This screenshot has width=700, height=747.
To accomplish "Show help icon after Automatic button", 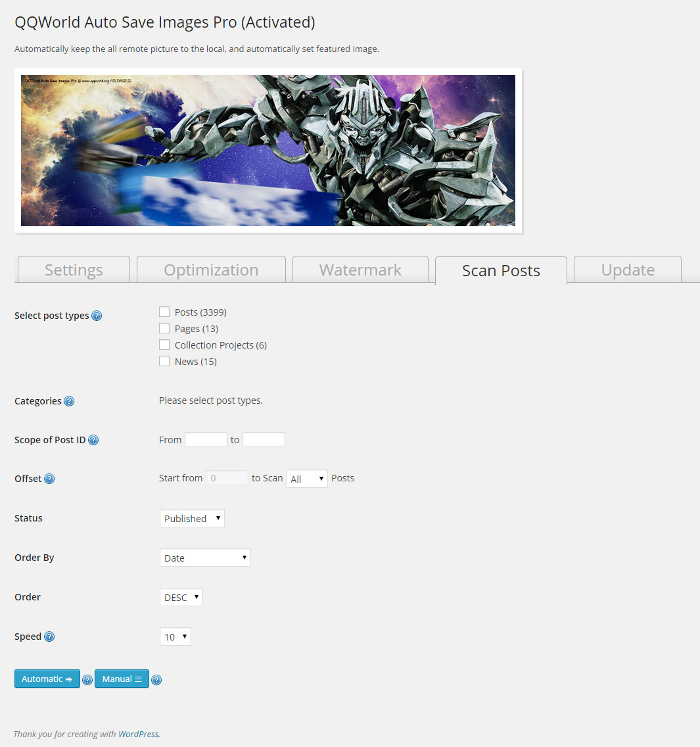I will [x=87, y=680].
